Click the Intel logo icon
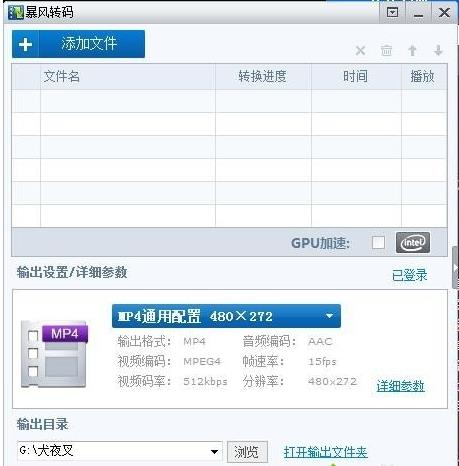 [413, 243]
